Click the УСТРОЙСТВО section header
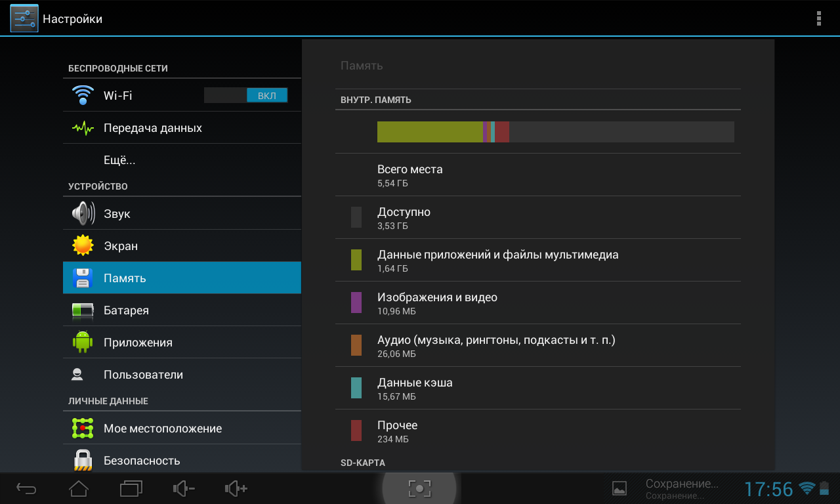 [98, 186]
